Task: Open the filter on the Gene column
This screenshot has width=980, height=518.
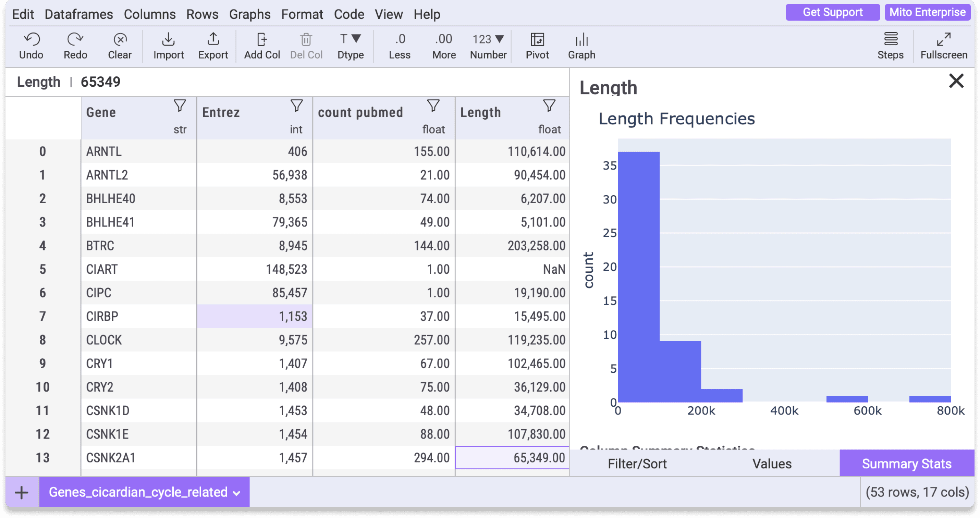Action: point(179,106)
